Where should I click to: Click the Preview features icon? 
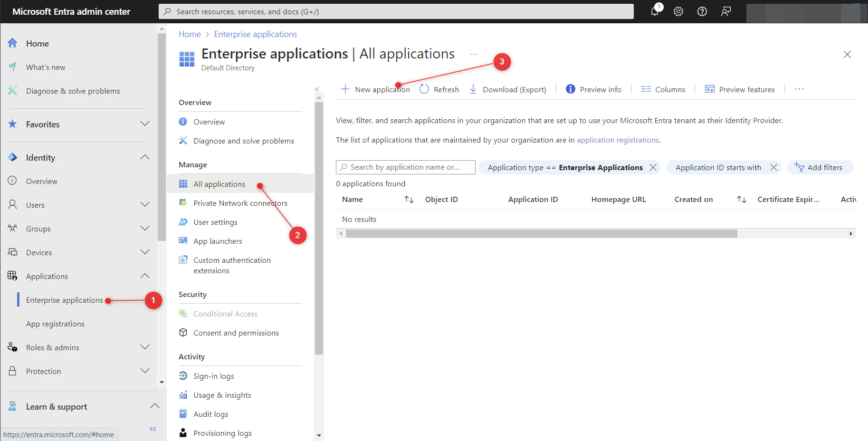tap(710, 89)
